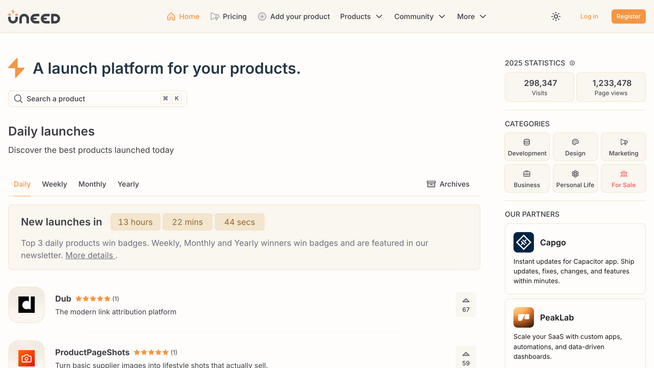
Task: Upvote ProductPageShots with 59 votes
Action: pos(466,358)
